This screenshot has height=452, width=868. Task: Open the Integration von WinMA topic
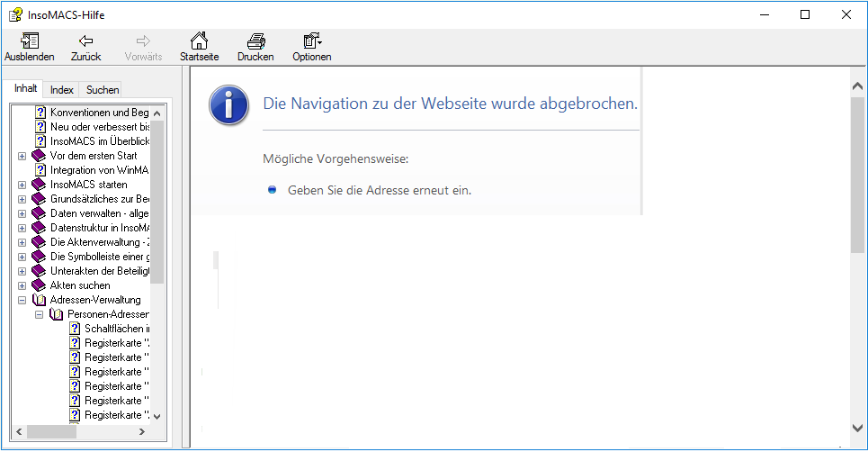pyautogui.click(x=99, y=170)
